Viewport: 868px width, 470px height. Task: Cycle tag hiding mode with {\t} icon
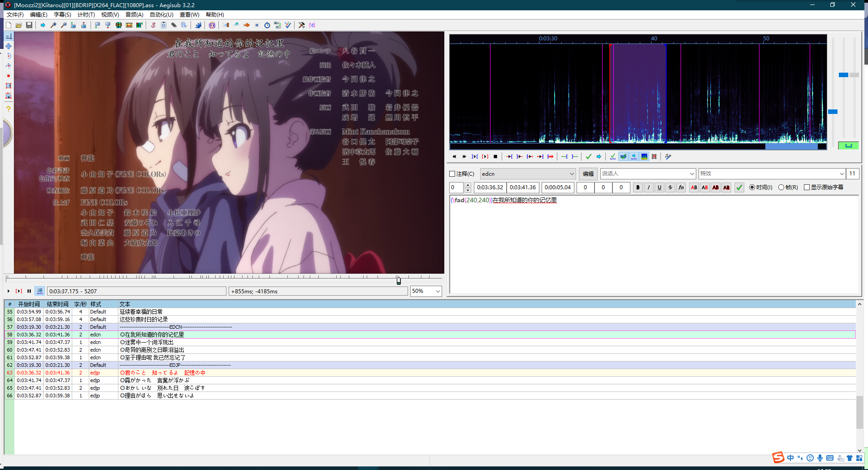(x=312, y=25)
